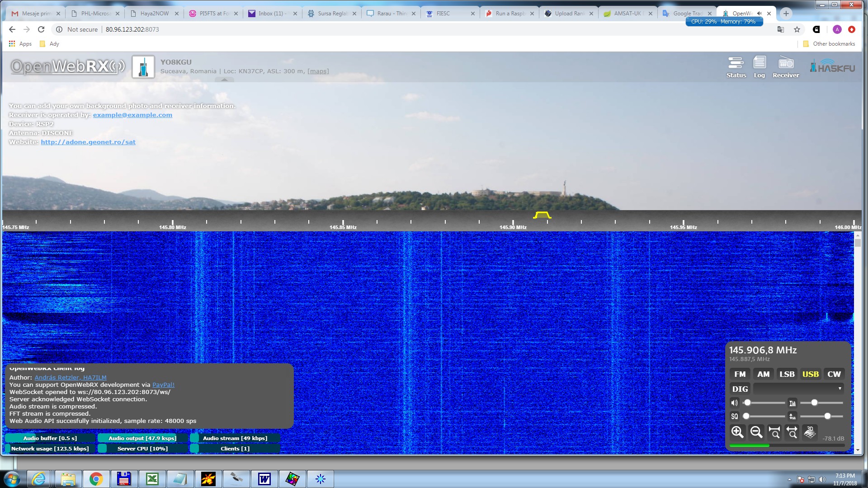Zoom in the waterfall display
Screen dimensions: 868x488
(737, 432)
